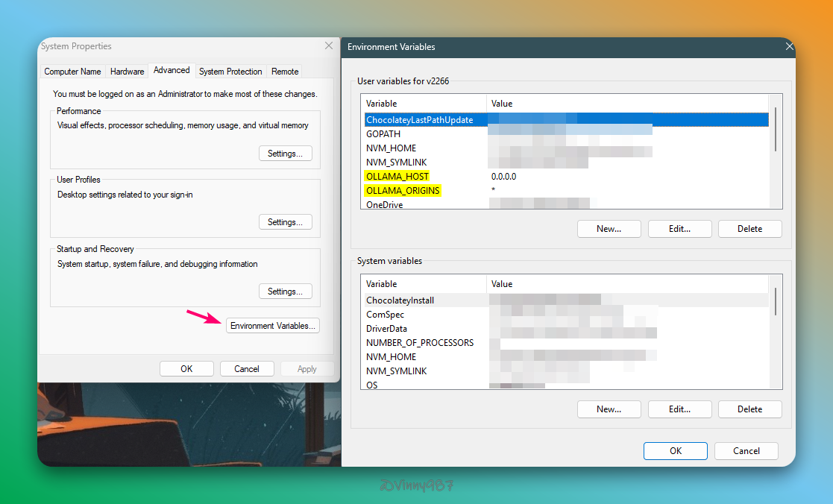This screenshot has height=504, width=833.
Task: Delete the selected system variable
Action: (749, 409)
